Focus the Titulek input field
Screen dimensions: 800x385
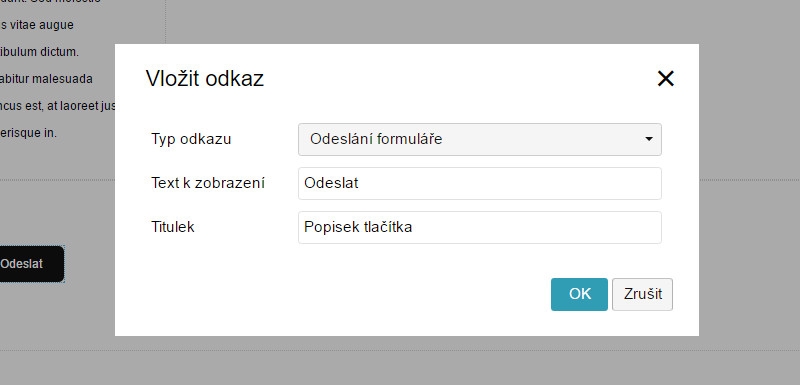(x=480, y=227)
